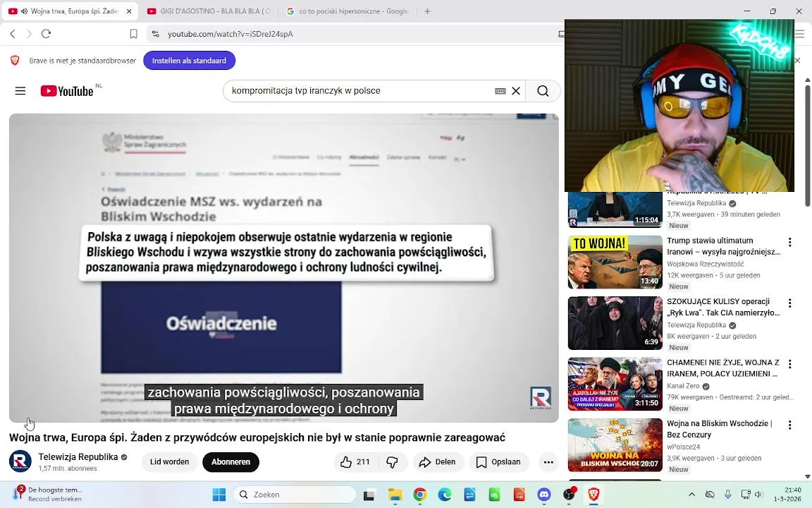Show hidden system tray icons

pos(691,495)
